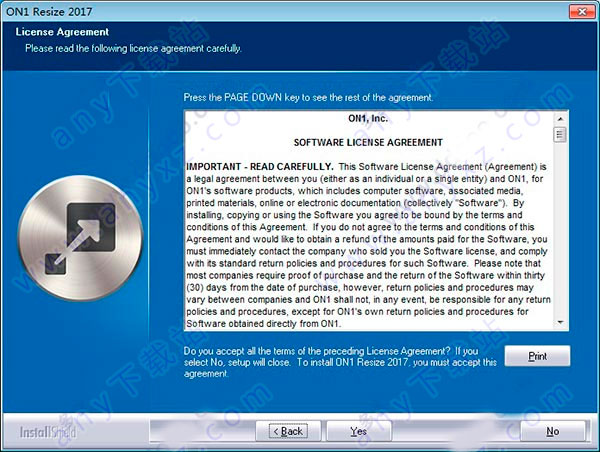Click the 'SOFTWARE LICENSE AGREEMENT' heading
This screenshot has width=600, height=452.
(368, 142)
